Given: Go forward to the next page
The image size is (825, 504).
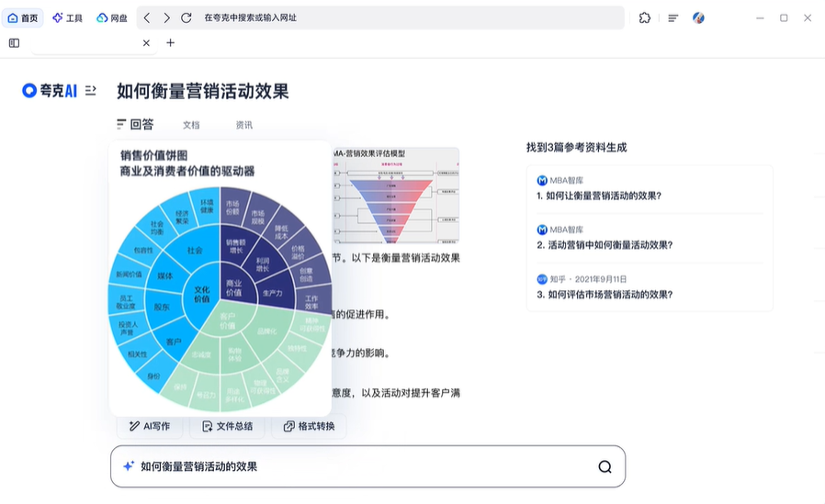Looking at the screenshot, I should click(x=166, y=17).
